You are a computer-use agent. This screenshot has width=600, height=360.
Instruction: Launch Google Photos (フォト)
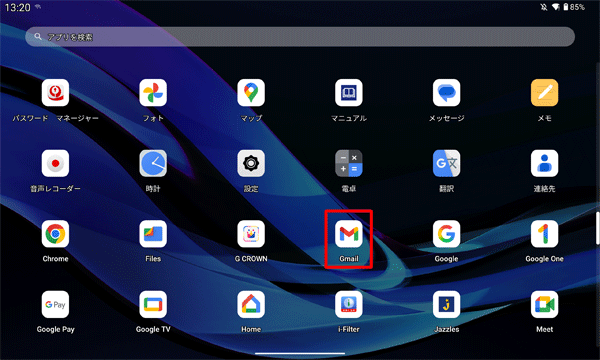coord(153,93)
